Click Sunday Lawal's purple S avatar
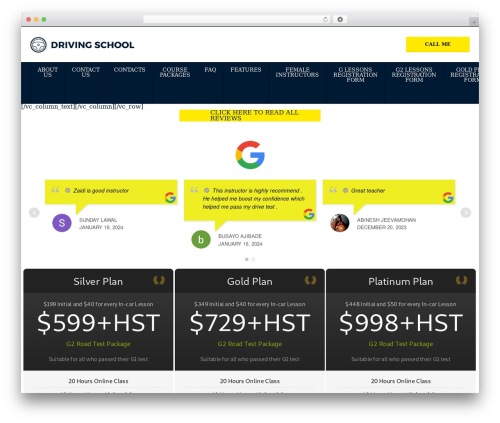This screenshot has height=423, width=500. click(62, 223)
